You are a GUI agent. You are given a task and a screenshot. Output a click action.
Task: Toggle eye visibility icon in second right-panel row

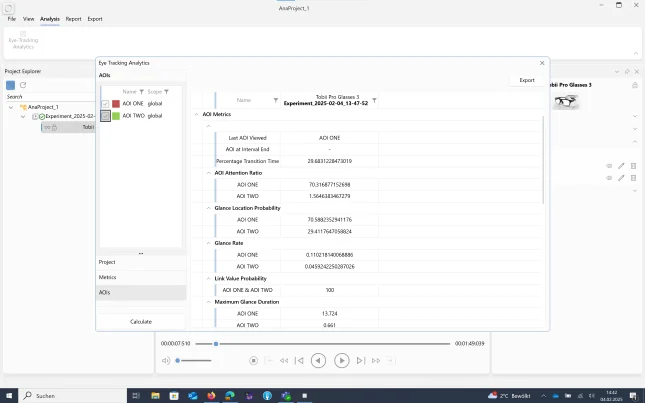pyautogui.click(x=609, y=178)
